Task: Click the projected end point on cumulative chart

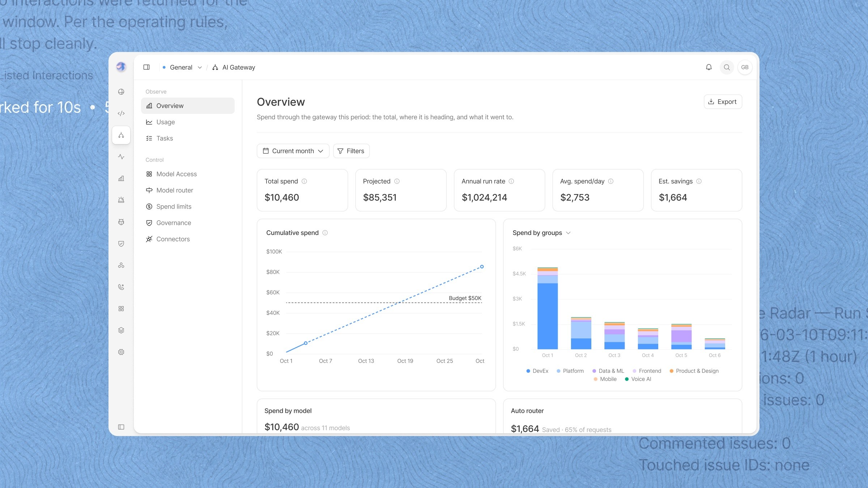Action: (x=482, y=267)
